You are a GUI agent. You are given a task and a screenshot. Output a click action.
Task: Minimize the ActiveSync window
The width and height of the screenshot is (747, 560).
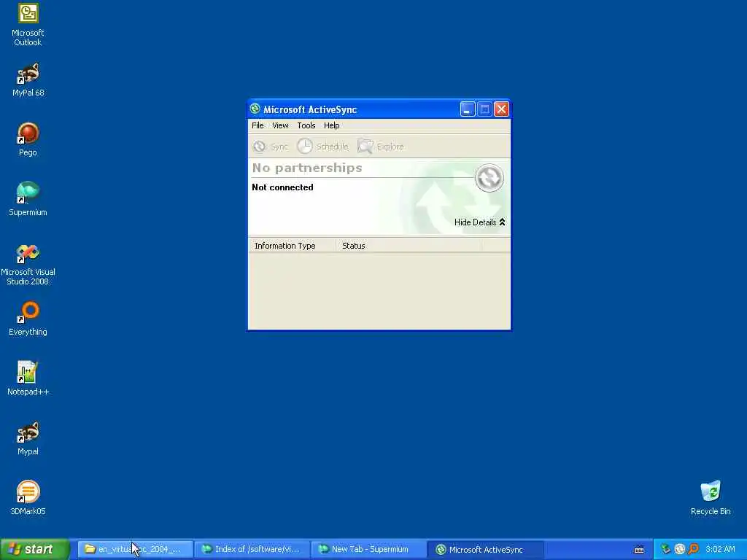(468, 109)
